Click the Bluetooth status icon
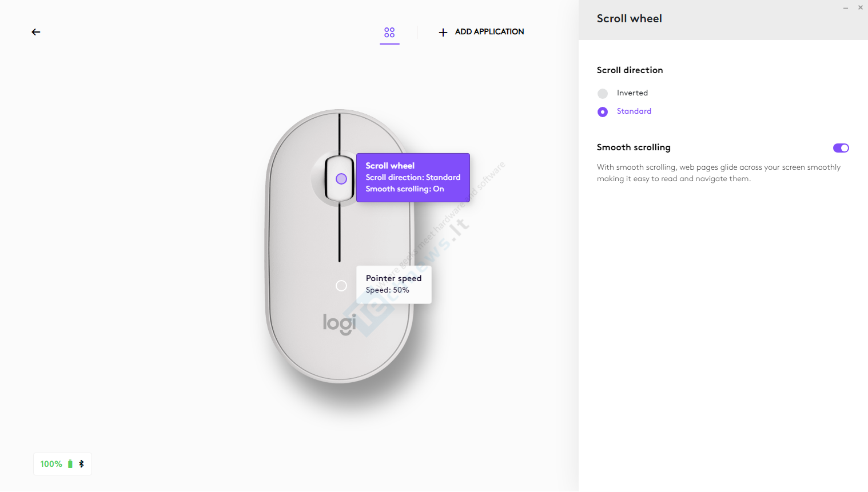This screenshot has width=868, height=492. (81, 464)
